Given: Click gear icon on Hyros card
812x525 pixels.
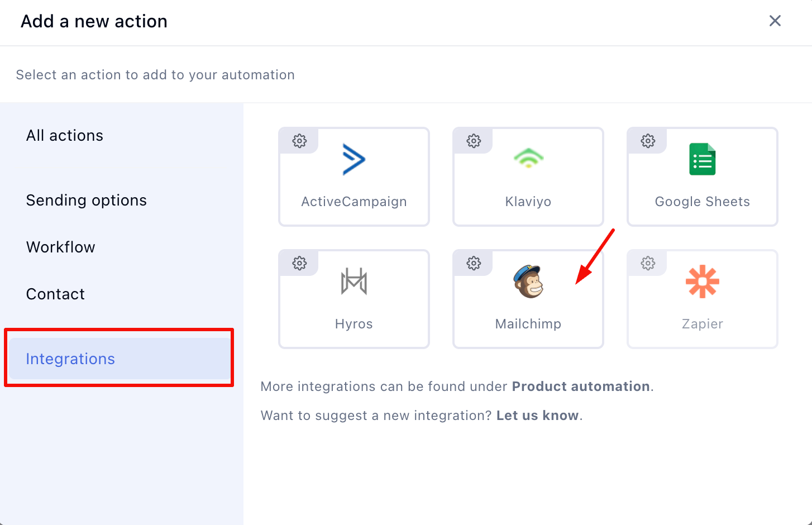Looking at the screenshot, I should (x=300, y=263).
